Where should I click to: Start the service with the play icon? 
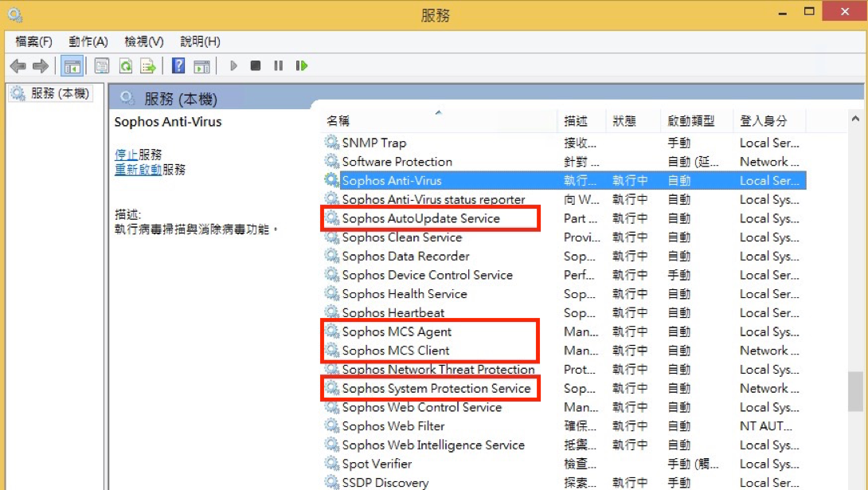(233, 66)
